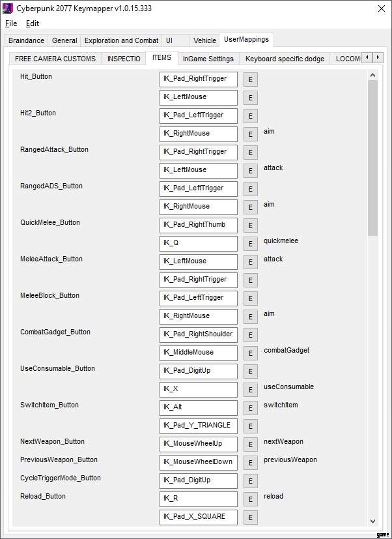This screenshot has height=539, width=392.
Task: Switch to FREE CAMERA CUSTOMS subtab
Action: (x=55, y=59)
